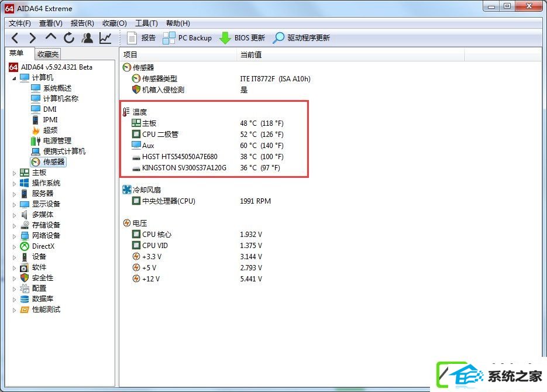Expand the 存储设备 tree node
Image resolution: width=547 pixels, height=392 pixels.
tap(14, 226)
